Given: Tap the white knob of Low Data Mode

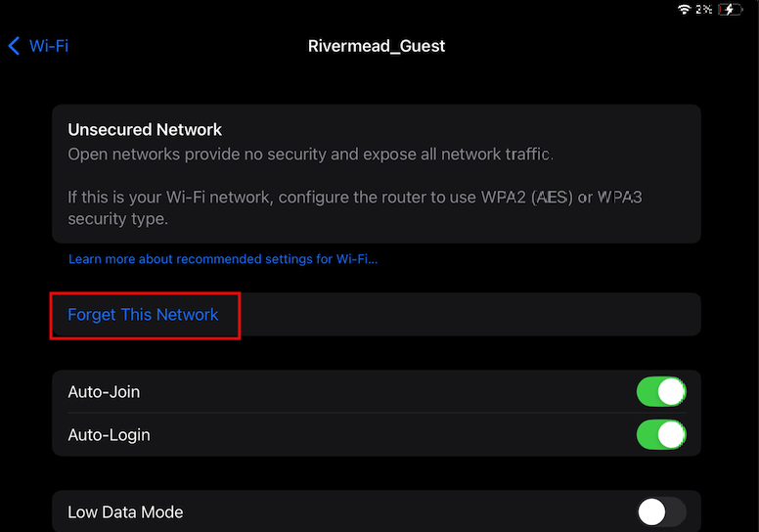Looking at the screenshot, I should 651,512.
